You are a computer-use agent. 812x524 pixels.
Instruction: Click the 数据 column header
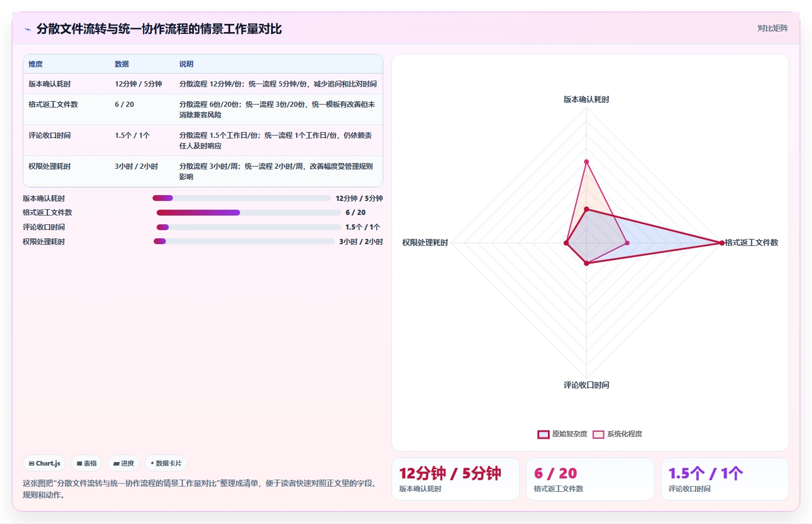coord(122,64)
